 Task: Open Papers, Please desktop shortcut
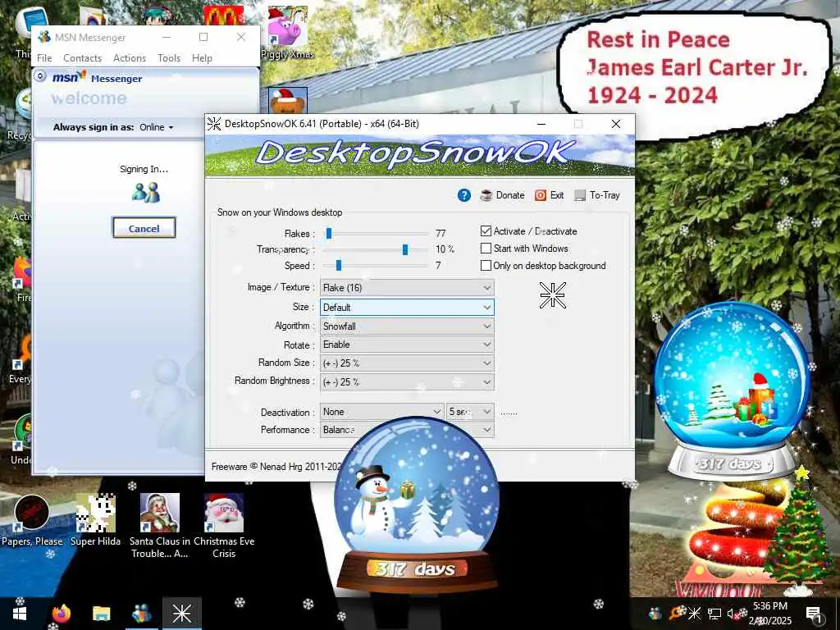[32, 521]
